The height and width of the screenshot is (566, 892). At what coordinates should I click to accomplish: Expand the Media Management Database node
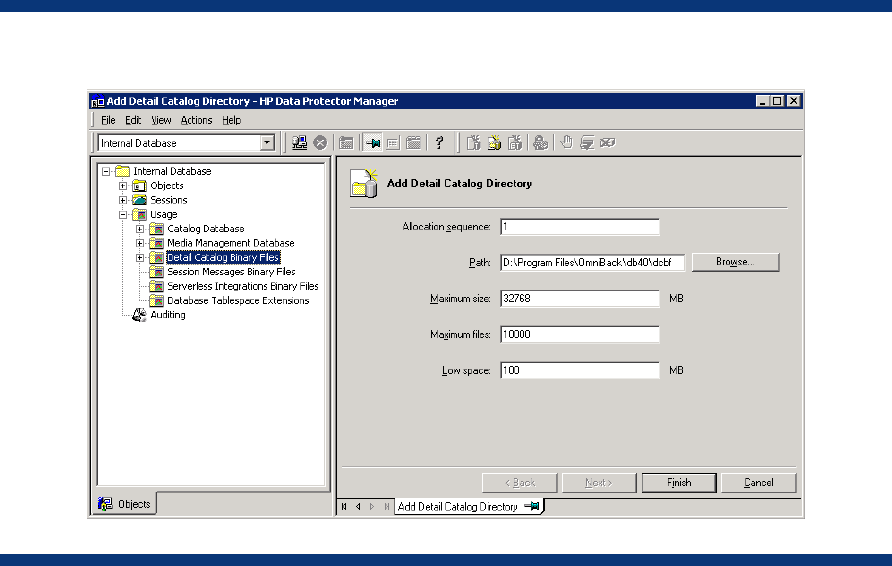(x=140, y=243)
